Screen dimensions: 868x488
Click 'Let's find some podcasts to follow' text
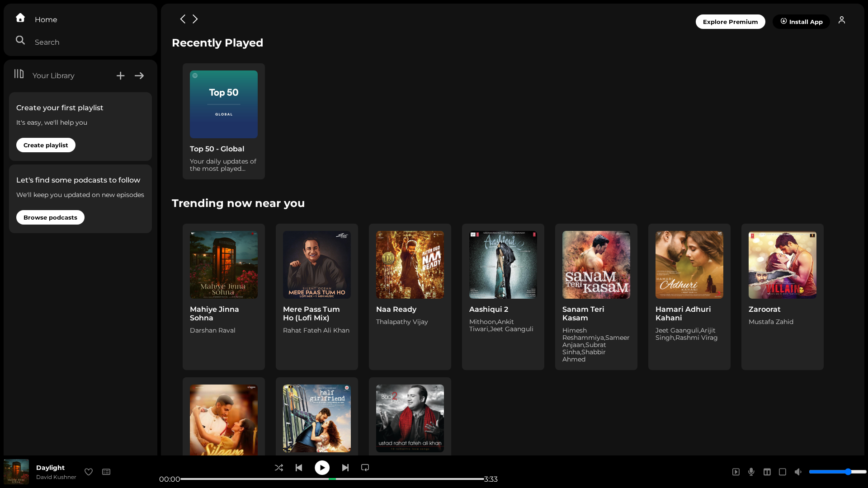click(x=78, y=180)
